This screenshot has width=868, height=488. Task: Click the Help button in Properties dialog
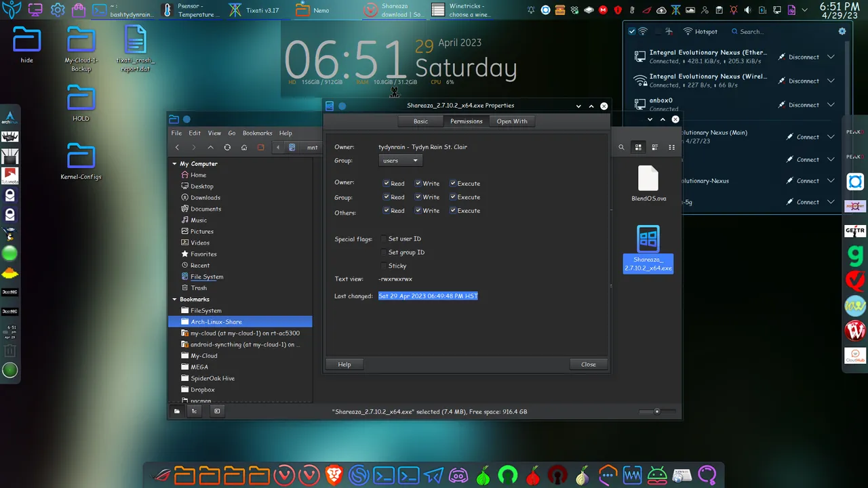(344, 365)
